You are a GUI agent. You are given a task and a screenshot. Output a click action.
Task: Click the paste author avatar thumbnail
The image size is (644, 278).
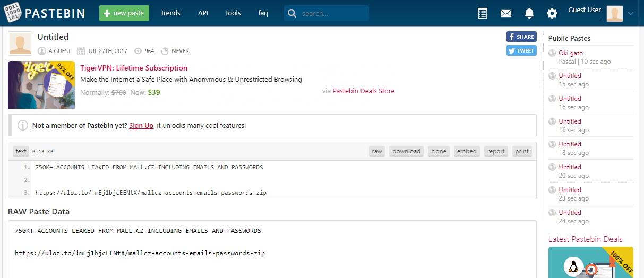coord(20,43)
